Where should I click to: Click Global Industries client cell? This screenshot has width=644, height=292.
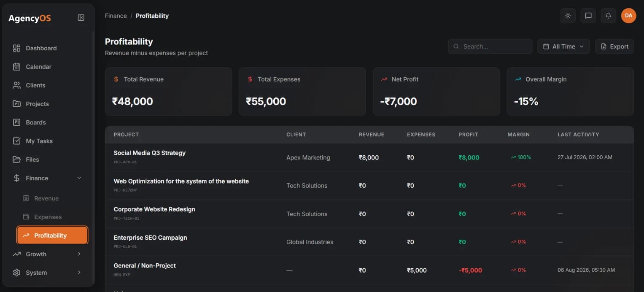coord(310,242)
